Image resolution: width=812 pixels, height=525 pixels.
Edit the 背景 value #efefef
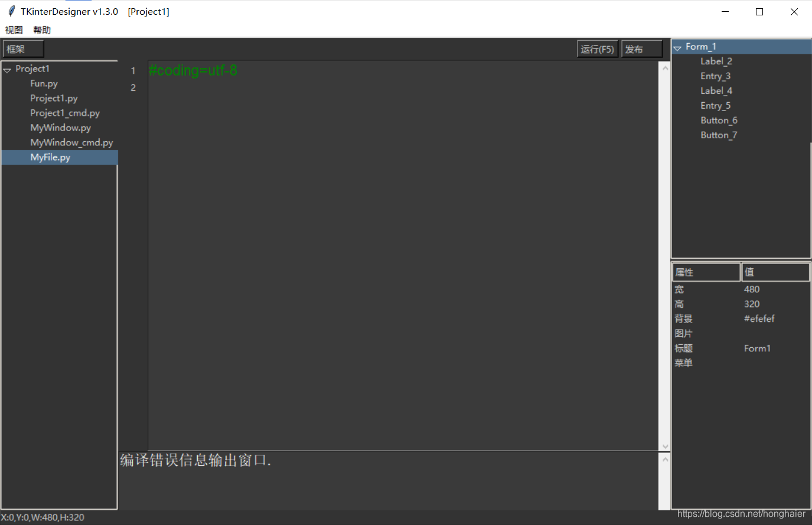click(759, 319)
